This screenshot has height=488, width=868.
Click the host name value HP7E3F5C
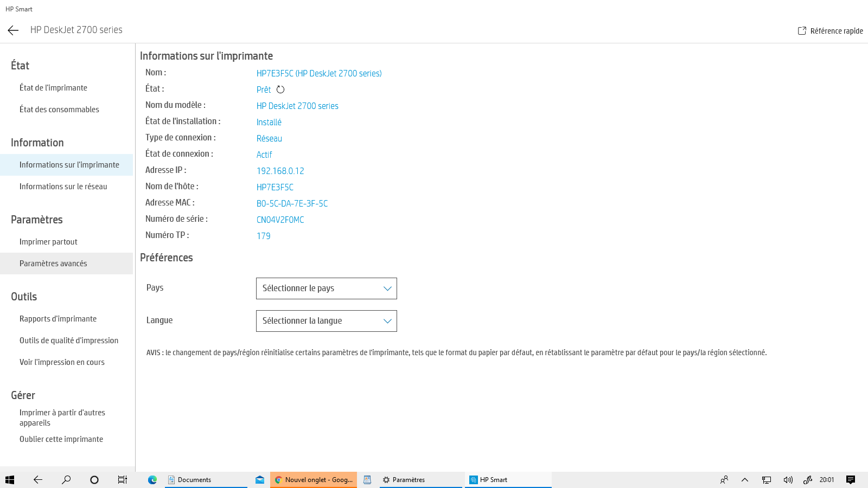point(275,187)
